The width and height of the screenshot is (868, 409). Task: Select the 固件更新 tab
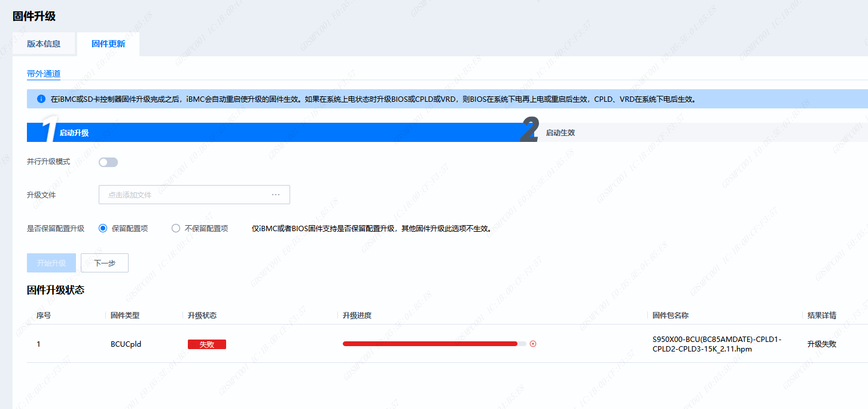tap(108, 44)
